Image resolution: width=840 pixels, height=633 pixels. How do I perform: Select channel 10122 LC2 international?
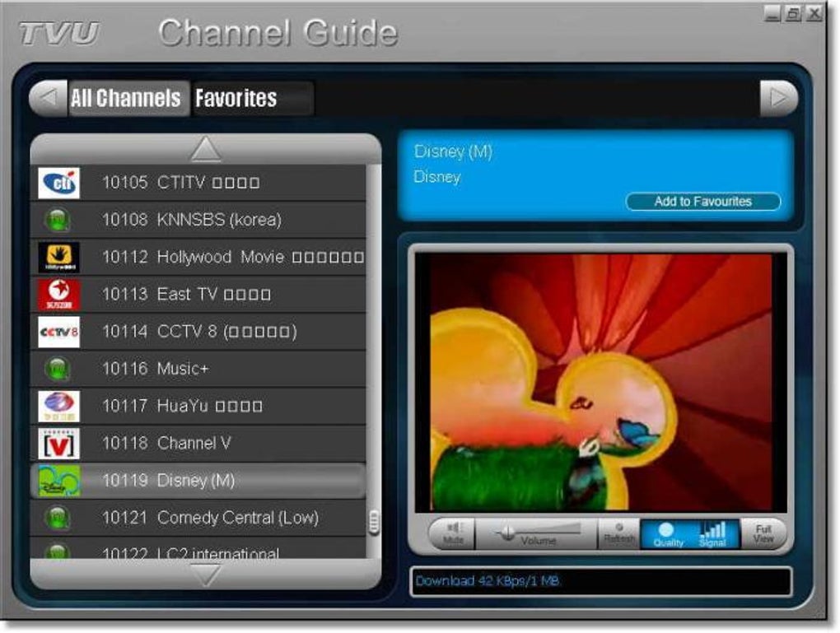coord(198,549)
